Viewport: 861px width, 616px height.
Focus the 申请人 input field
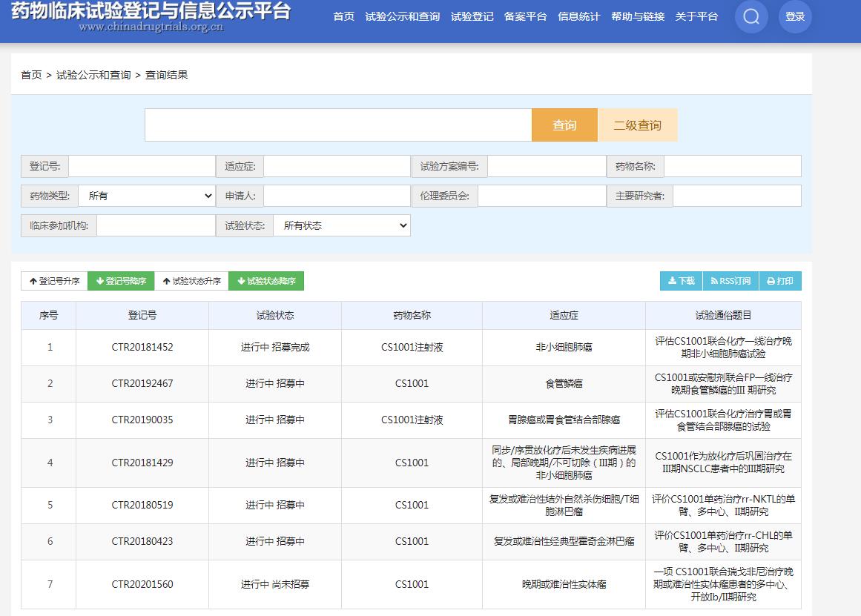click(x=337, y=196)
